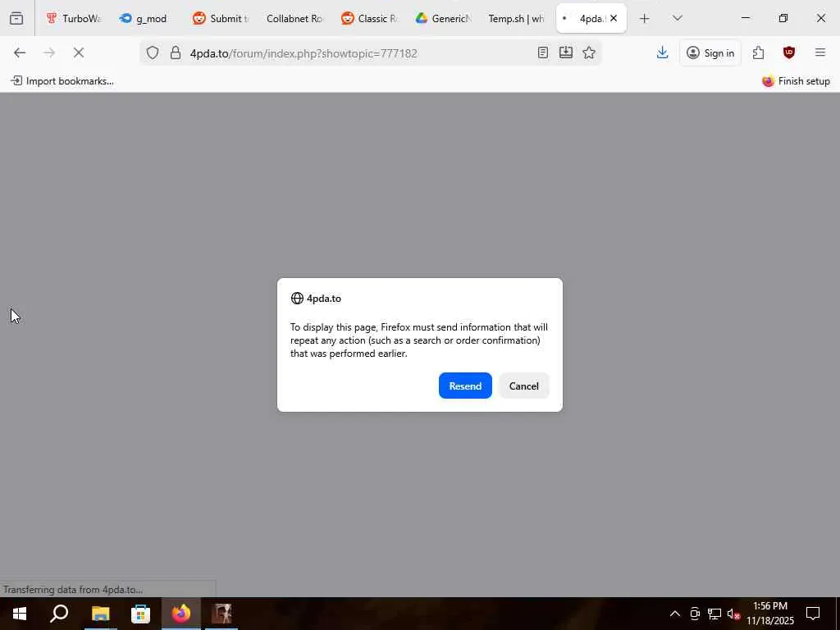Open Firefox View tab overview icon

(16, 18)
